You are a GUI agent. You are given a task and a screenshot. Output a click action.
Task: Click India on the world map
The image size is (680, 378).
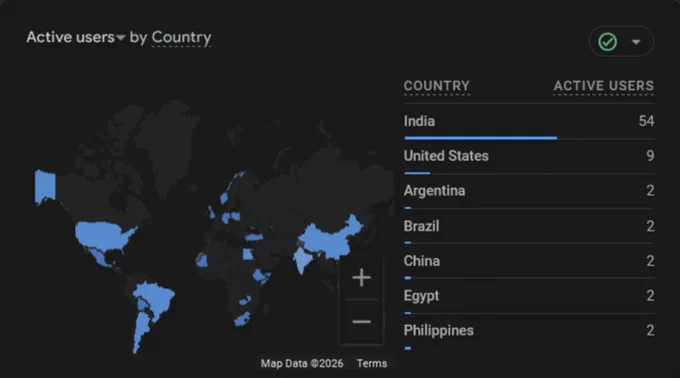[x=303, y=259]
